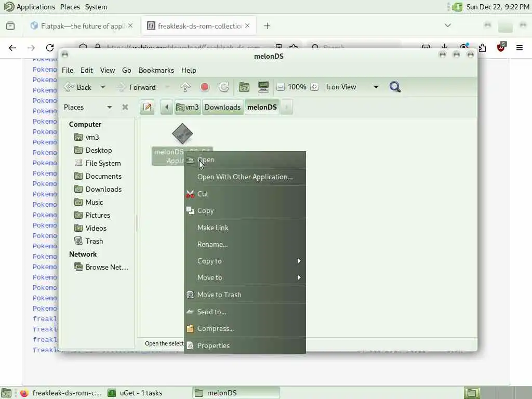Image resolution: width=532 pixels, height=399 pixels.
Task: Select Copy in the context menu
Action: tap(245, 210)
